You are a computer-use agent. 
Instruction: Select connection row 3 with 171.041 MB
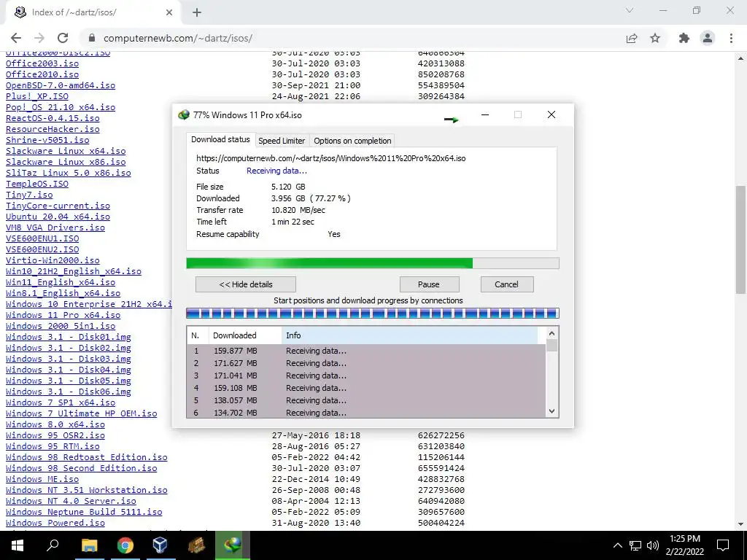point(366,376)
